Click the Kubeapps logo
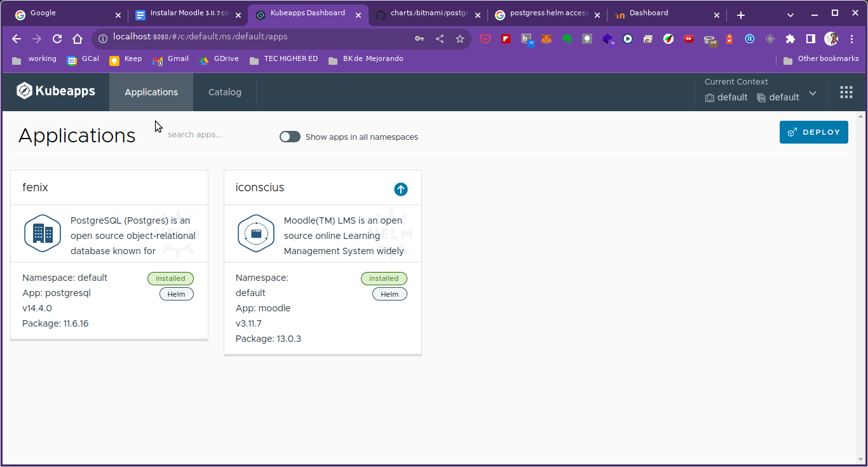Image resolution: width=868 pixels, height=467 pixels. point(56,91)
